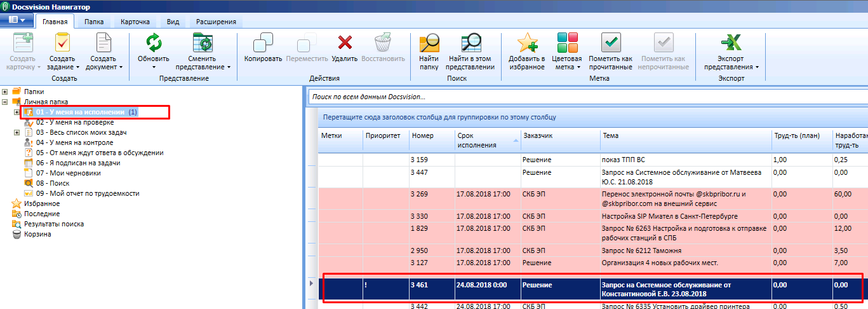Click Пометить как прочитанные checkmark icon

tap(610, 43)
